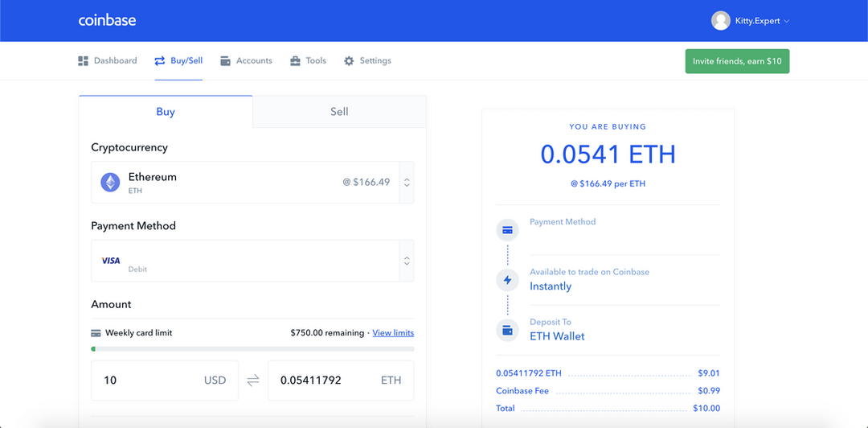Open the Tools section
Image resolution: width=868 pixels, height=428 pixels.
click(x=309, y=61)
